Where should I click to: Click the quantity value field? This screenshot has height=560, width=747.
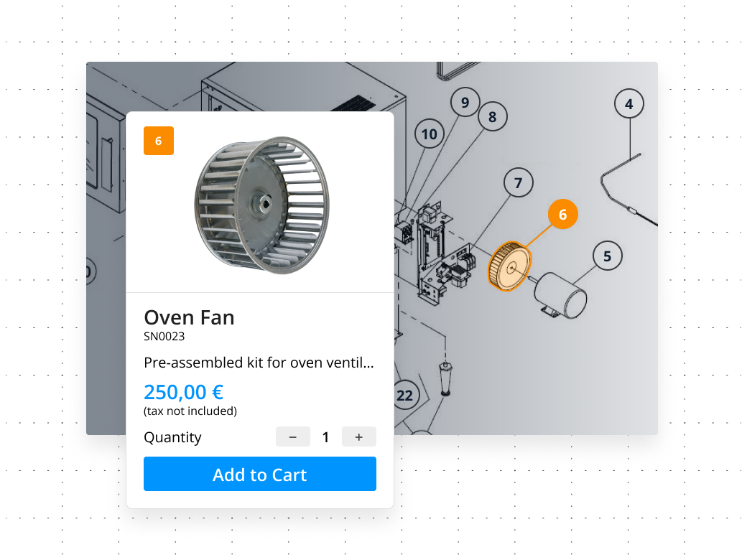(326, 437)
